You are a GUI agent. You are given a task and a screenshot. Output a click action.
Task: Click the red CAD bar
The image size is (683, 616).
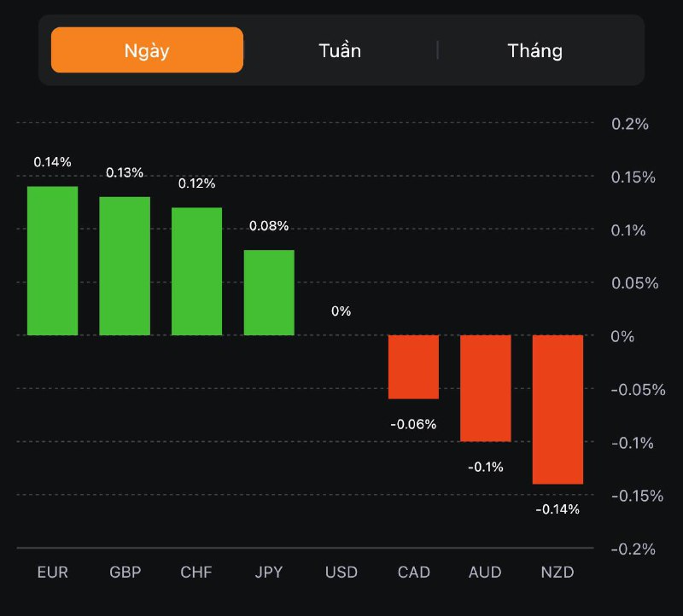pyautogui.click(x=413, y=367)
